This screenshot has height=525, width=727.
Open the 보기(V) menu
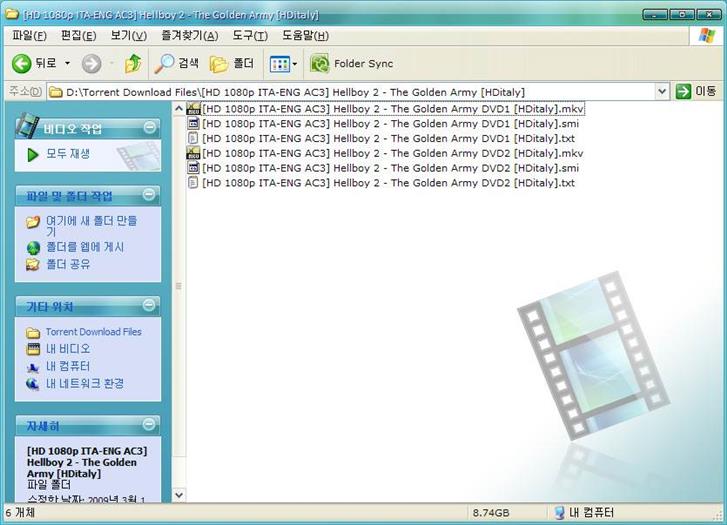(128, 36)
